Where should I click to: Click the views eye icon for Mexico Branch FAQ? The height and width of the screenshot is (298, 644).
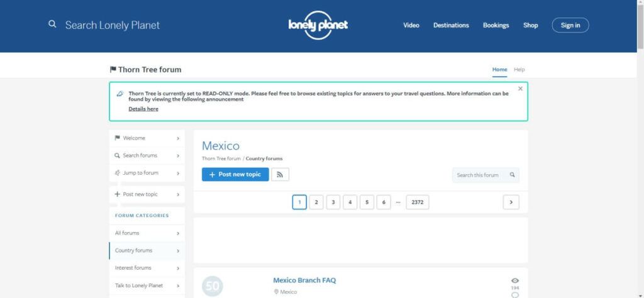pos(515,281)
